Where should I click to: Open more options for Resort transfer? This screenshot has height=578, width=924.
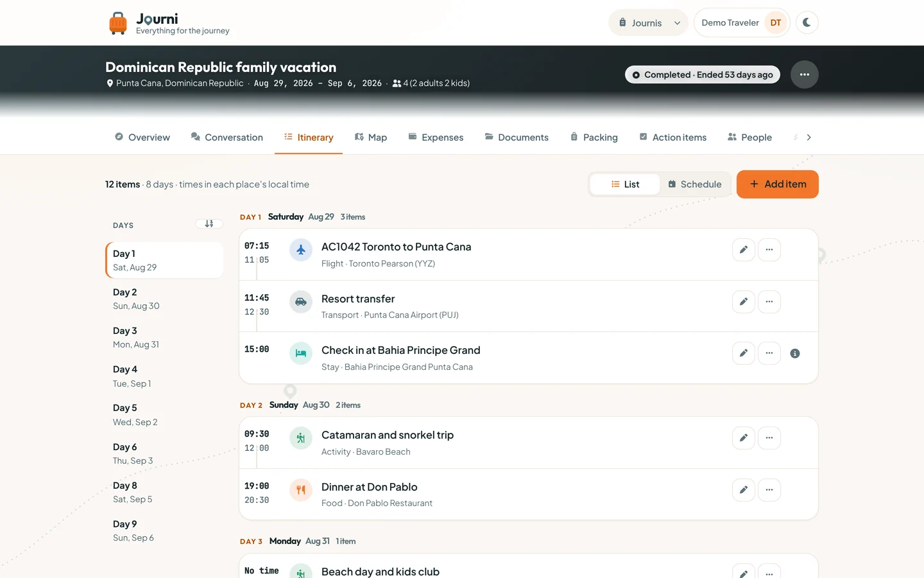coord(769,301)
